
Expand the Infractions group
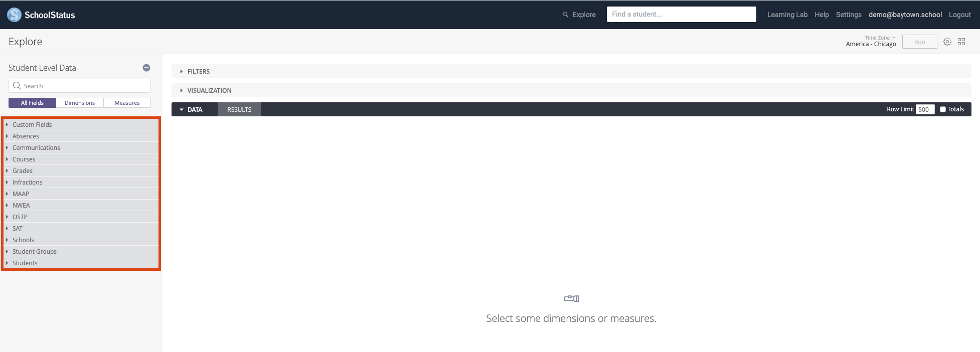[81, 182]
